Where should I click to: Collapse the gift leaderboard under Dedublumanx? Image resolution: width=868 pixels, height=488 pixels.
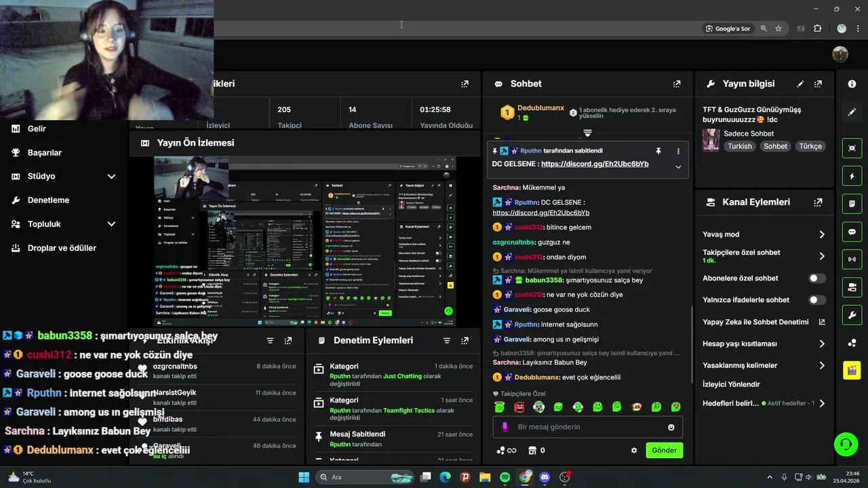coord(587,133)
